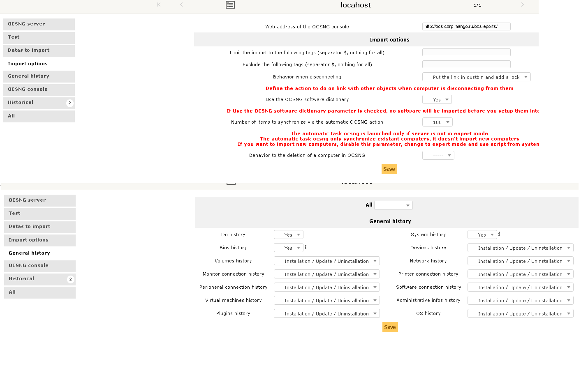Open the Behavior when disconnecting dropdown
The image size is (588, 384).
coord(476,77)
